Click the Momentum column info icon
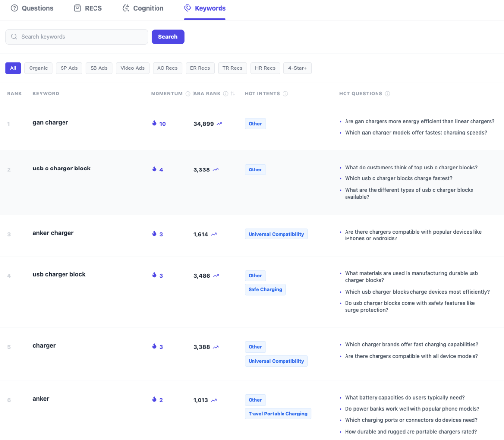Viewport: 504px width, 440px height. tap(188, 94)
